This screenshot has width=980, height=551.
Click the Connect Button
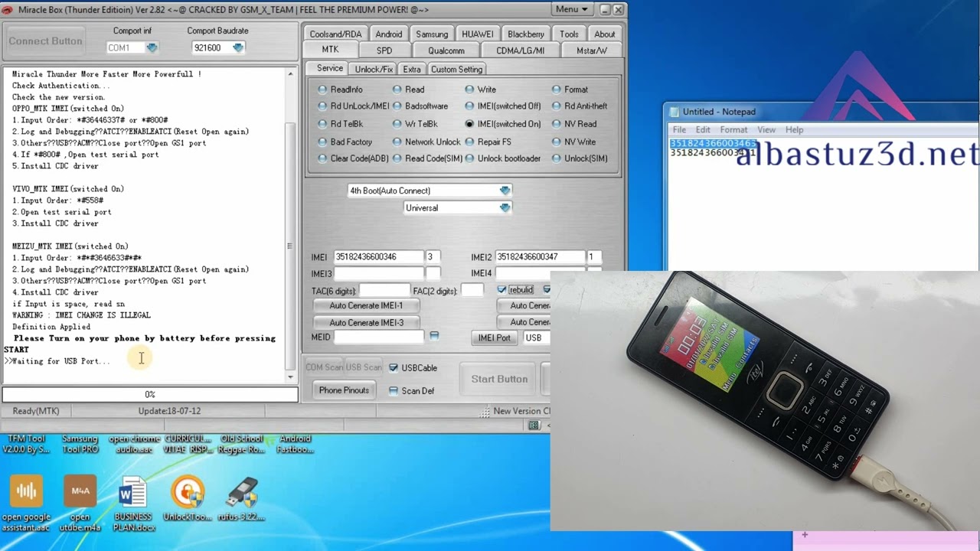click(45, 41)
